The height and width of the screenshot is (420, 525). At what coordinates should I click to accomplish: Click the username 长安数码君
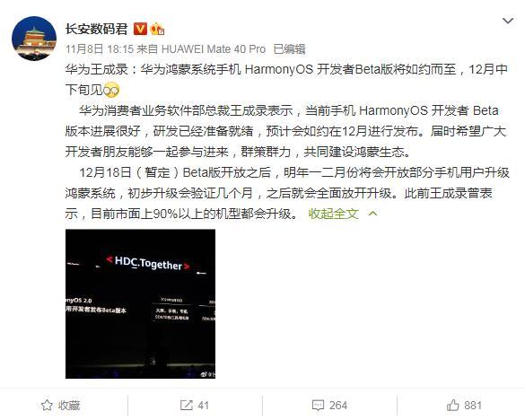(x=96, y=29)
